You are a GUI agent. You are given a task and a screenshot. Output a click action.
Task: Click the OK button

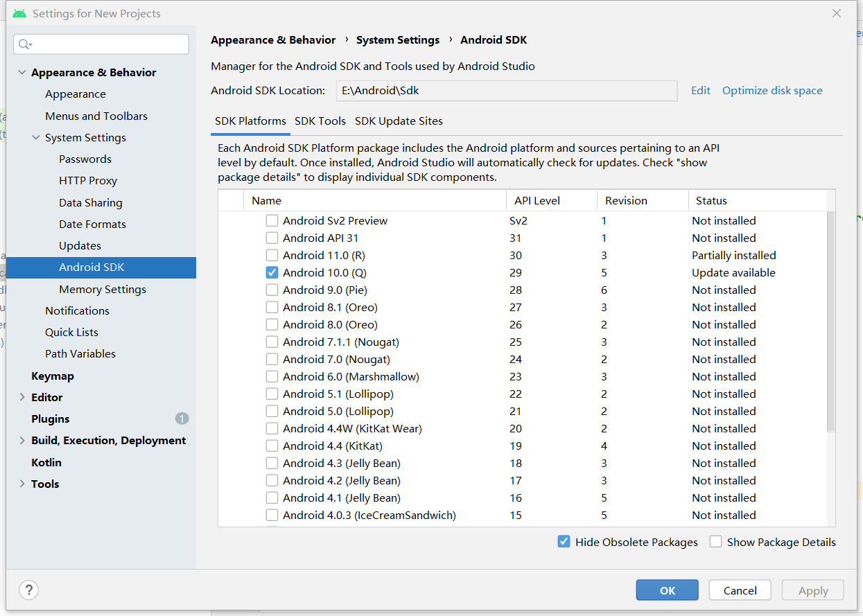point(667,590)
